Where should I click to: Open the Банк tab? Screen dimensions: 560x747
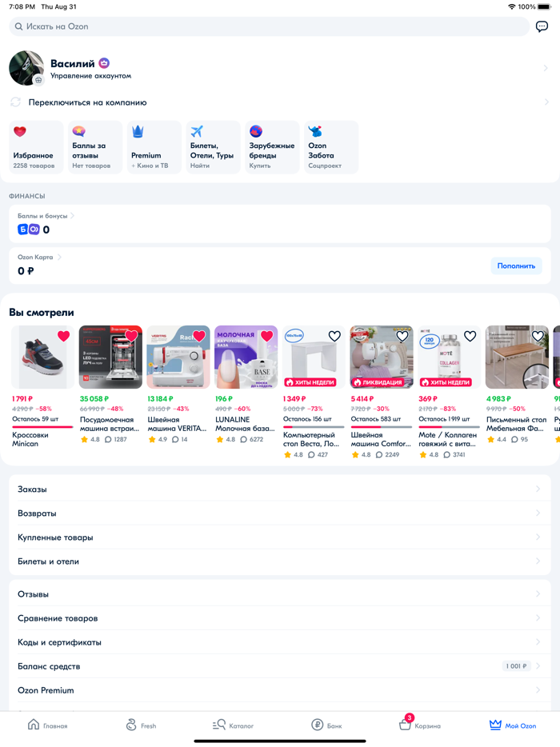[x=327, y=725]
